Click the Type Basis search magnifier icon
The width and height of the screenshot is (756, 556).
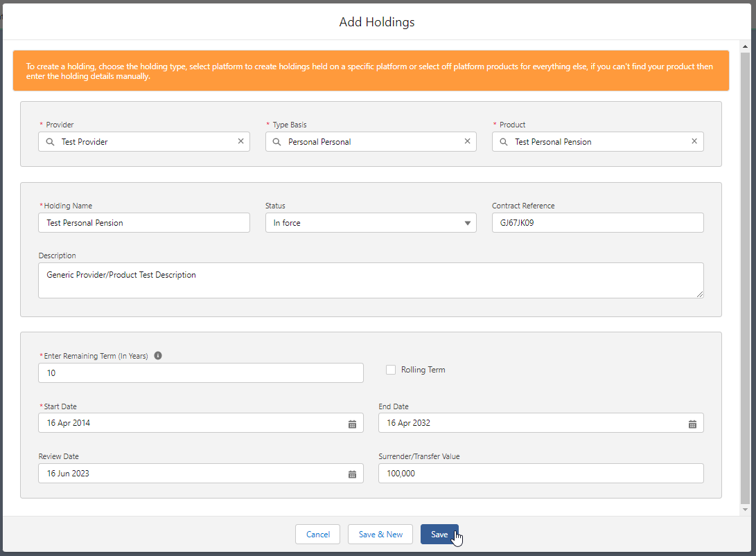click(x=276, y=142)
